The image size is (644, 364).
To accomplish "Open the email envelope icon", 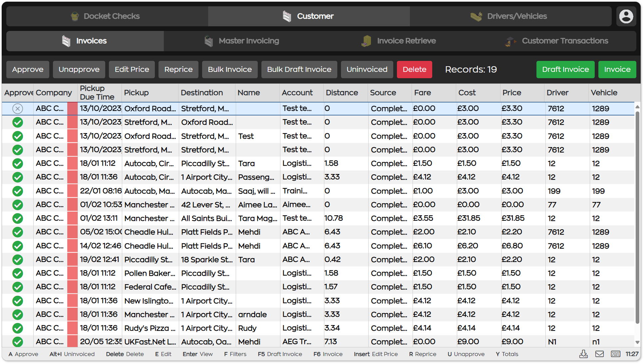I will click(599, 354).
